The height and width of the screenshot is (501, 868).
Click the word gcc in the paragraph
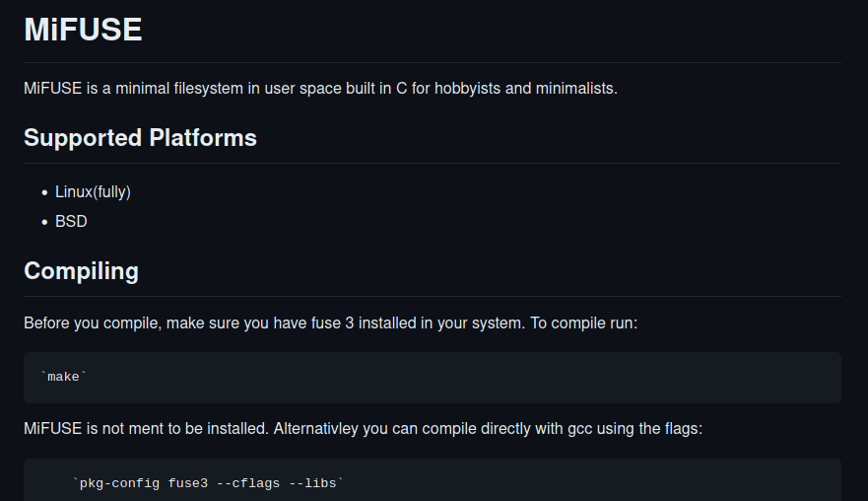coord(579,429)
